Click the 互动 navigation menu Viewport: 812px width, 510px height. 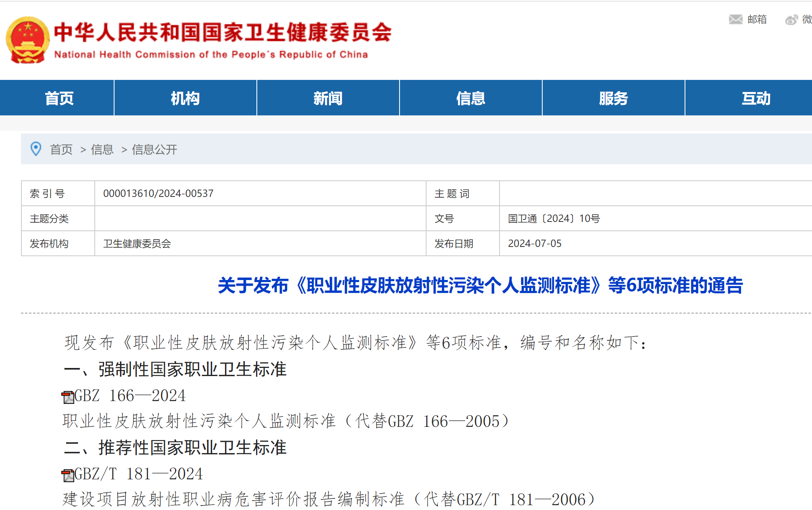[x=756, y=98]
